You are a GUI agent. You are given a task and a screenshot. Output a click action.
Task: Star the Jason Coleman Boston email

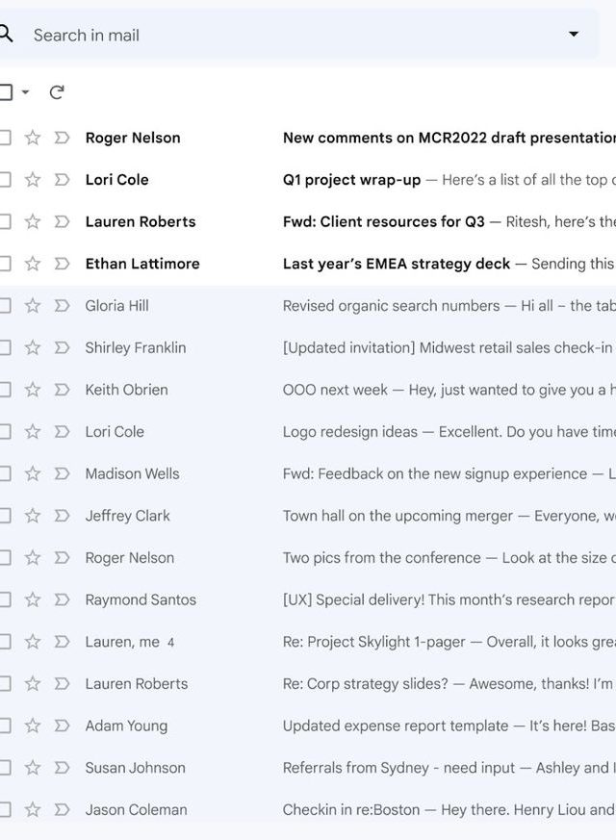pos(33,810)
